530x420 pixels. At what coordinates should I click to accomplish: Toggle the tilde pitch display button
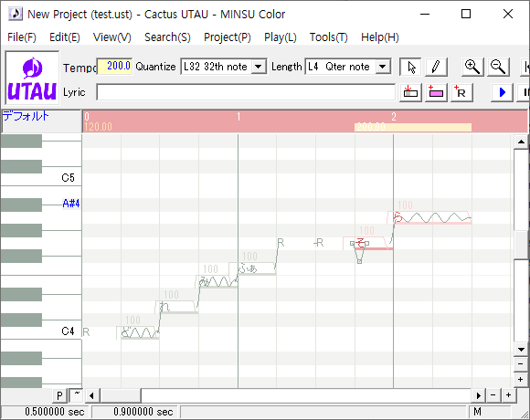click(x=77, y=395)
